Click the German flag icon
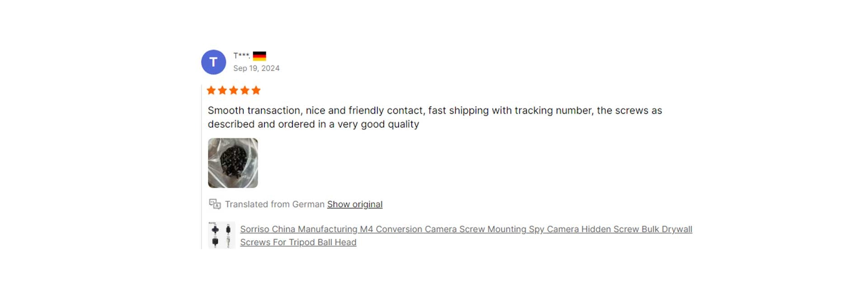868x293 pixels. pos(259,56)
